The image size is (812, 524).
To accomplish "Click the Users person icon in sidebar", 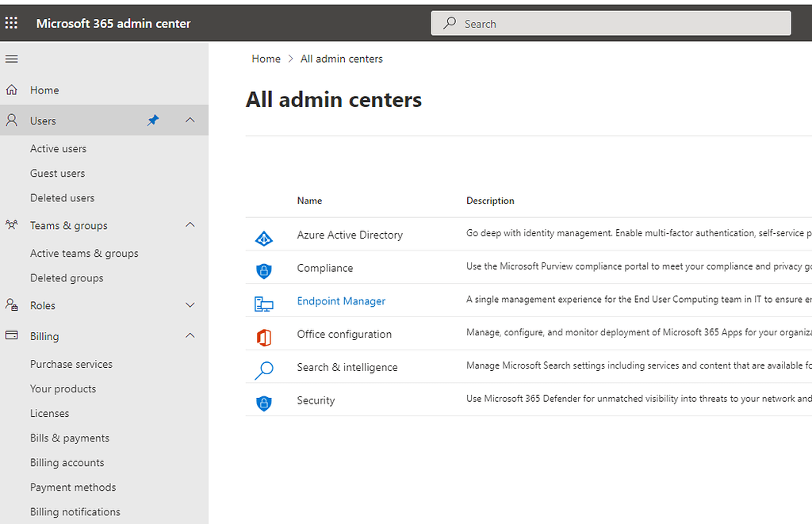I will tap(11, 120).
